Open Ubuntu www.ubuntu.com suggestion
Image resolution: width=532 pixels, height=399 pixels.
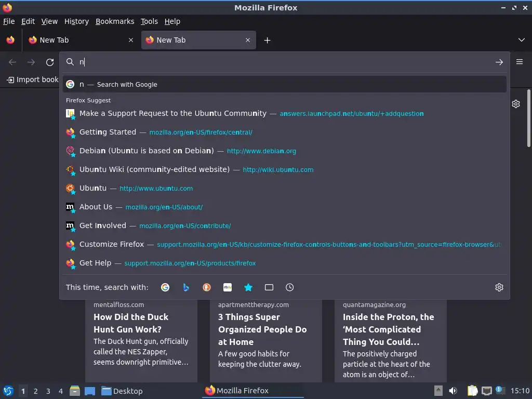click(284, 188)
